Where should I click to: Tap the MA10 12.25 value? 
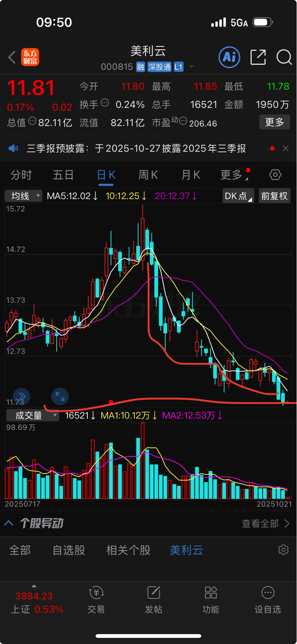click(126, 196)
